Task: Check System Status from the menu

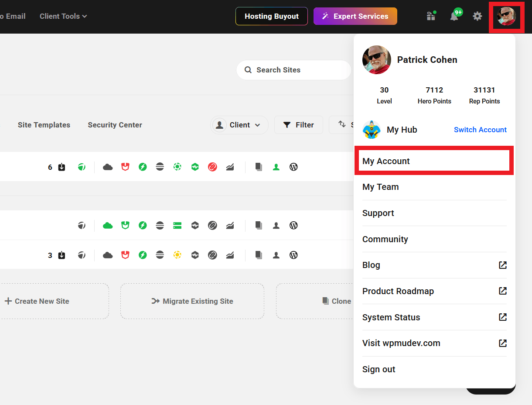Action: pyautogui.click(x=434, y=317)
